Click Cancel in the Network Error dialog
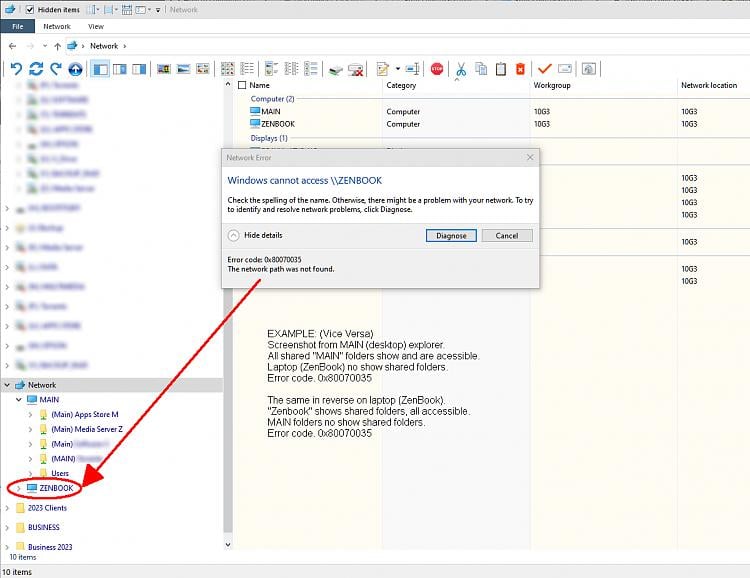This screenshot has width=750, height=578. tap(507, 235)
